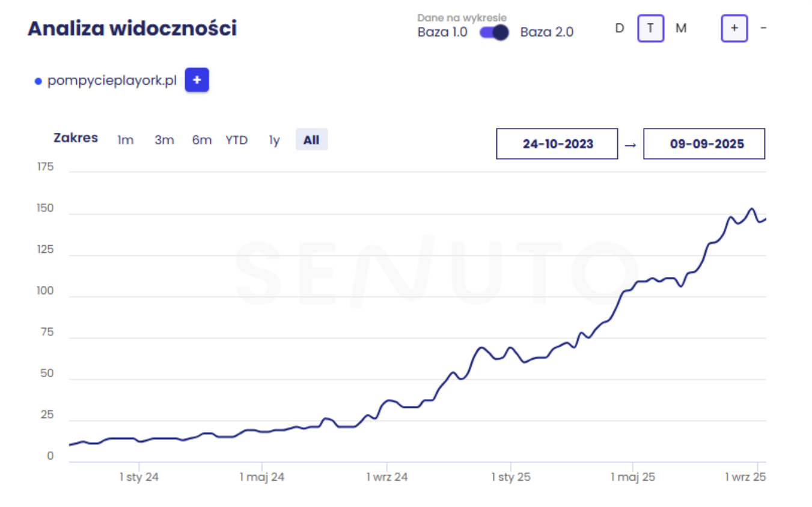Screen dimensions: 812x507
Task: Click the minus zoom-out chart button
Action: (763, 28)
